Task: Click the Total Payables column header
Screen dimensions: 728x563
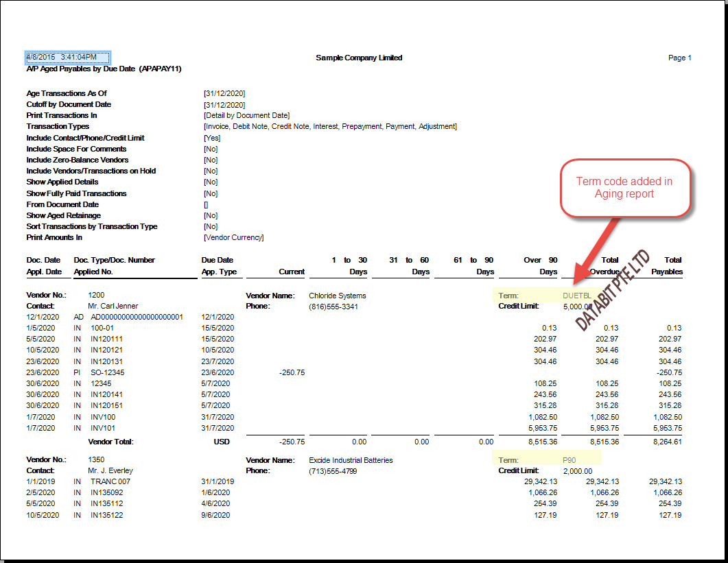Action: click(667, 265)
